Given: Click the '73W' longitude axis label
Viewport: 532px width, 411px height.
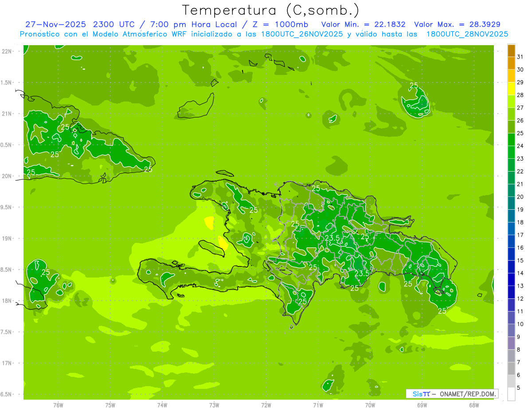Looking at the screenshot, I should point(214,405).
